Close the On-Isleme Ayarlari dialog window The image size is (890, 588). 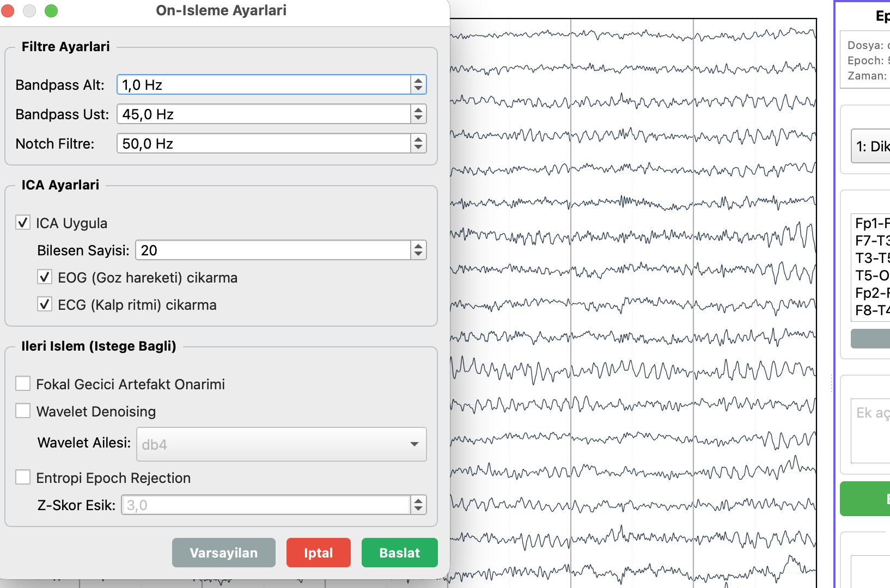pos(8,11)
